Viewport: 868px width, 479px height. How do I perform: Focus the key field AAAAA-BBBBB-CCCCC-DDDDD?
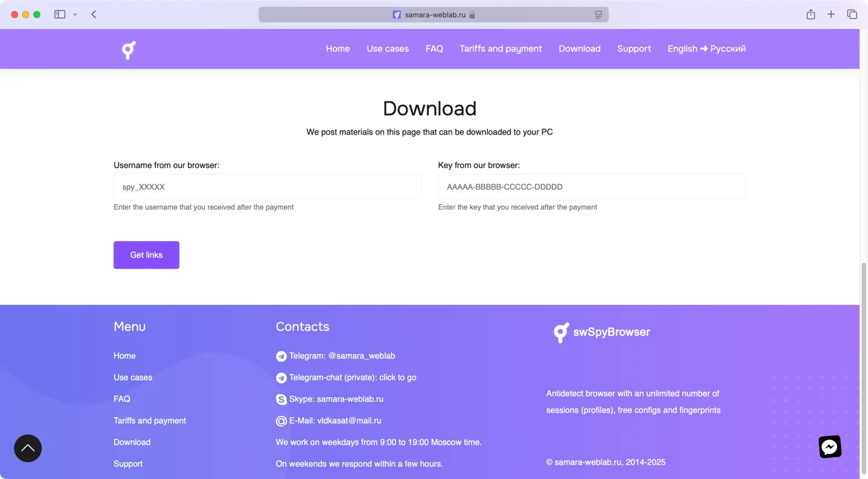coord(592,187)
